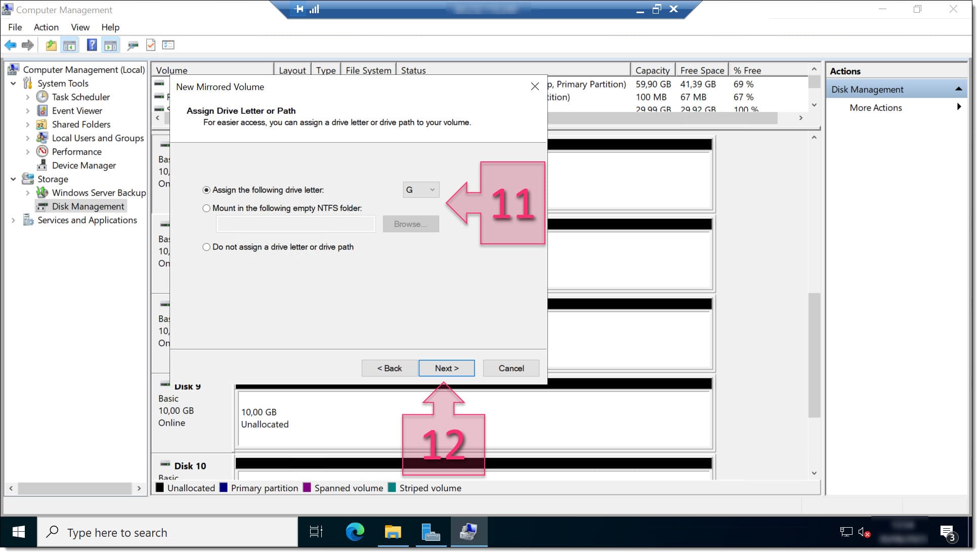The height and width of the screenshot is (555, 980).
Task: Open the Action menu
Action: 46,27
